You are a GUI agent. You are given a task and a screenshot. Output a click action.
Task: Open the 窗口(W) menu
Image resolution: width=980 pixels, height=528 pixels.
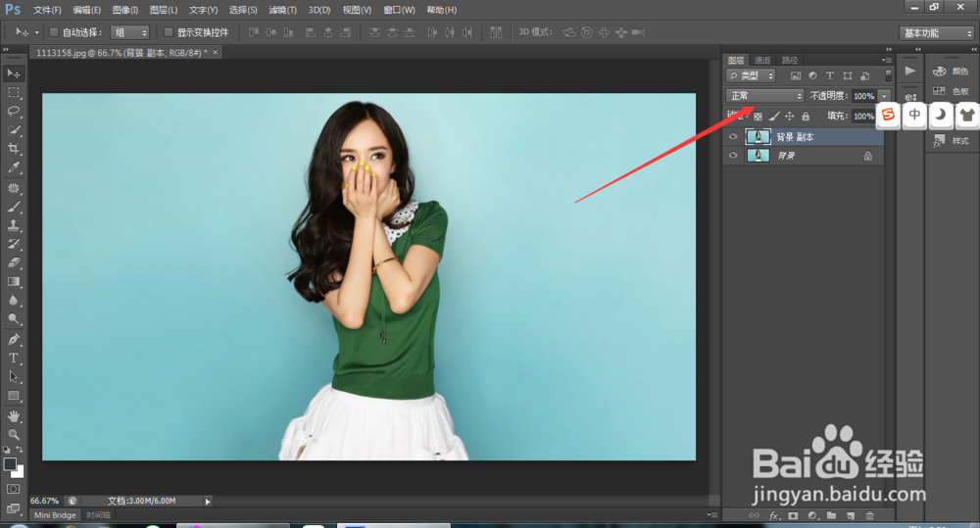click(x=399, y=10)
